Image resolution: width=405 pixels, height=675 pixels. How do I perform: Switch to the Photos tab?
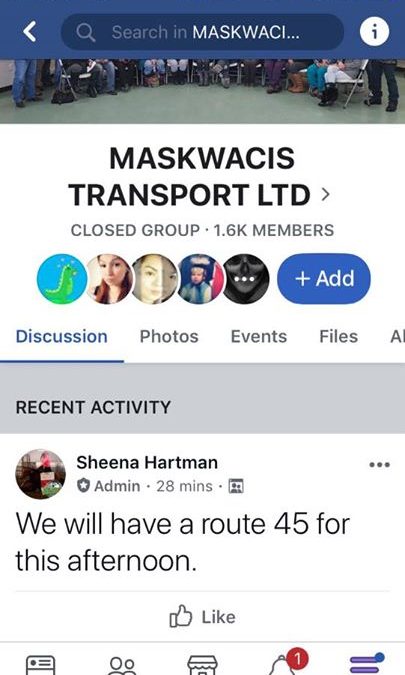click(x=169, y=336)
